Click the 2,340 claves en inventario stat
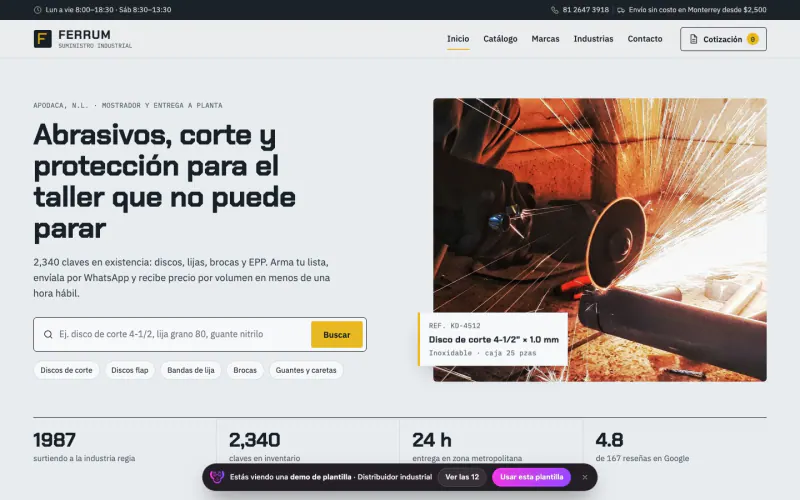This screenshot has width=800, height=500. tap(264, 447)
